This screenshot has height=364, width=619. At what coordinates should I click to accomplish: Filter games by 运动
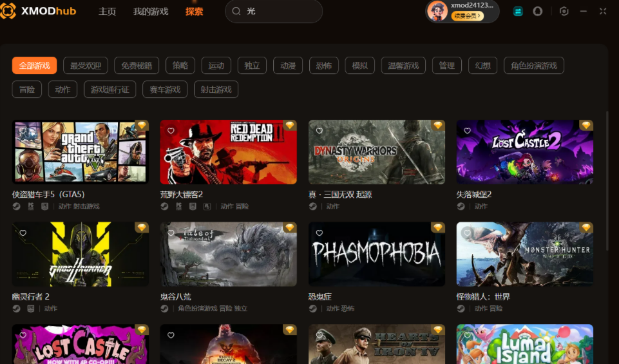click(x=216, y=66)
